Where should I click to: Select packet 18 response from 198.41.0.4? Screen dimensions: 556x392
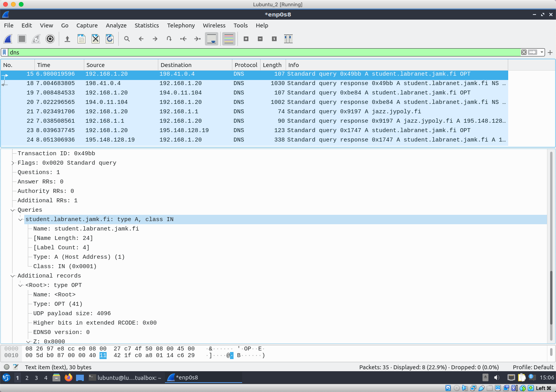[254, 83]
